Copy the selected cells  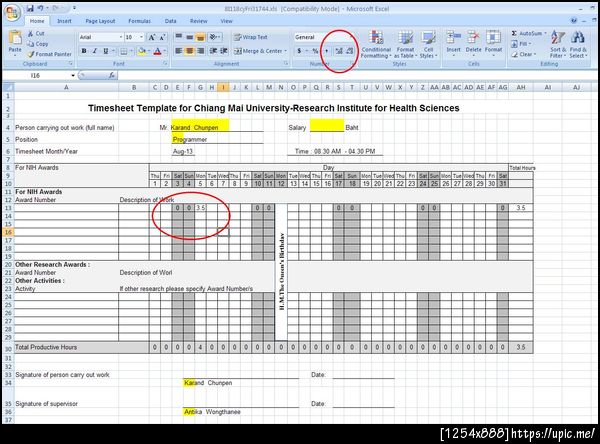(x=38, y=44)
